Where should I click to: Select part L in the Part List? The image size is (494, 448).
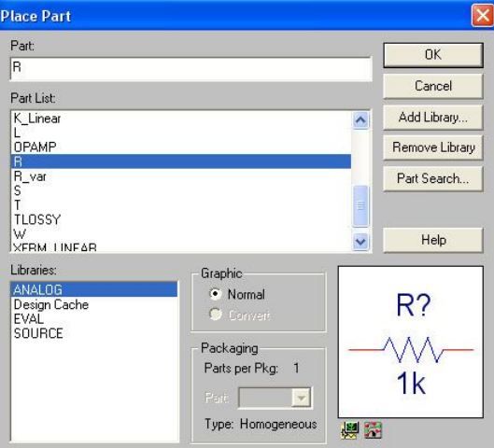(181, 133)
